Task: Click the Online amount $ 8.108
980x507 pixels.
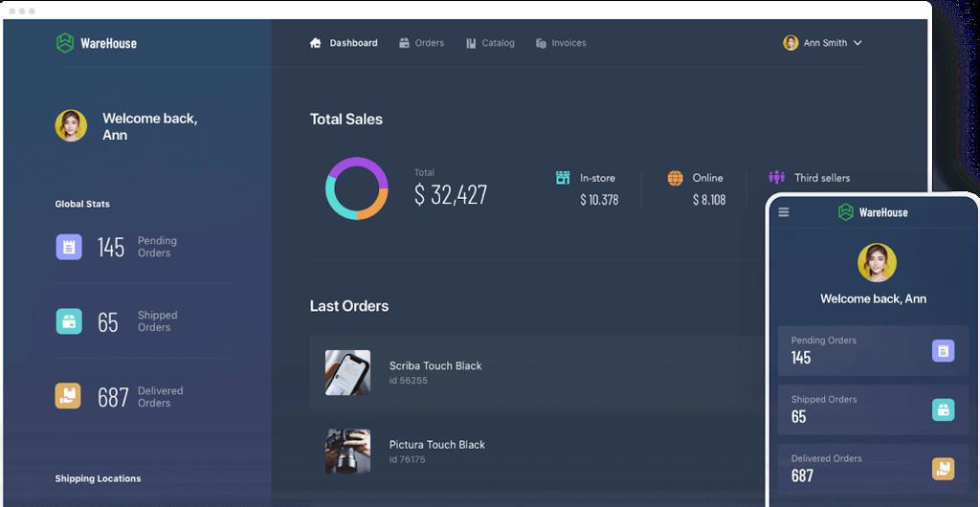Action: [709, 200]
